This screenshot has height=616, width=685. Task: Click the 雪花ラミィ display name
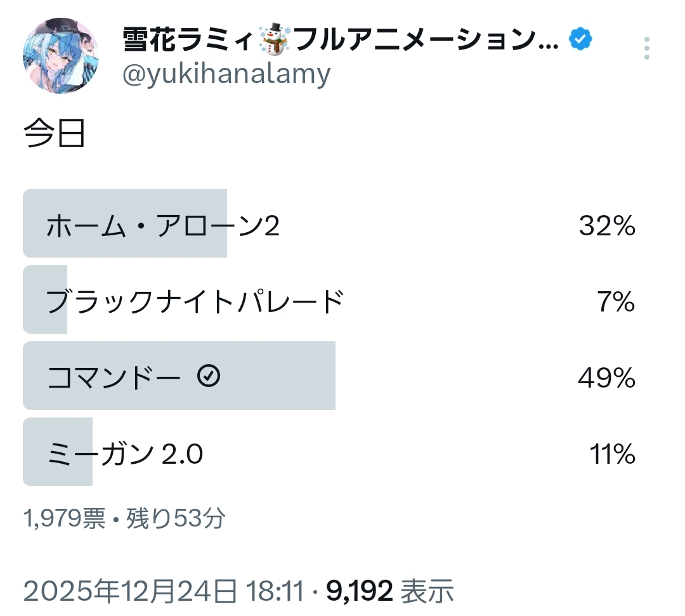(x=190, y=42)
